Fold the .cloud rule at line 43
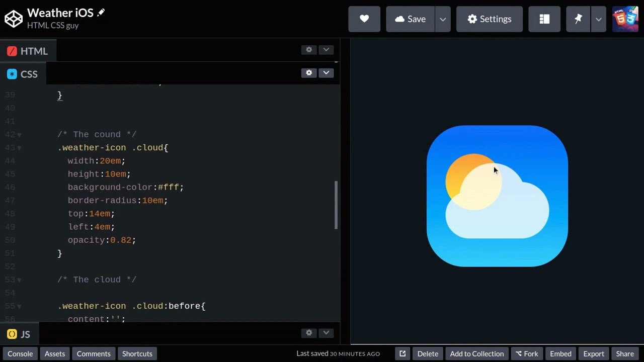 tap(20, 148)
